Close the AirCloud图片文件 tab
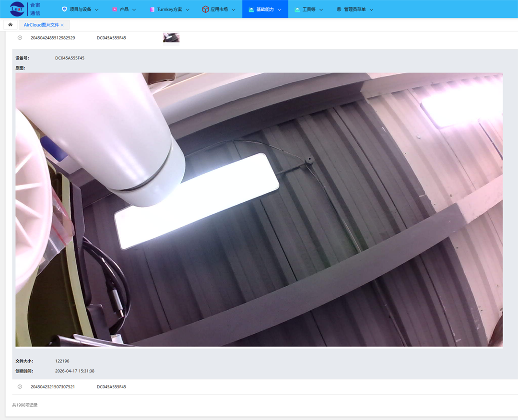The width and height of the screenshot is (518, 420). click(62, 25)
